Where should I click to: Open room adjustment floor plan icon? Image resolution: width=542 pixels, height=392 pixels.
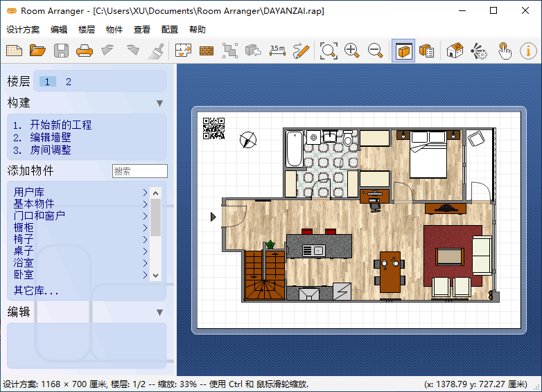(183, 51)
